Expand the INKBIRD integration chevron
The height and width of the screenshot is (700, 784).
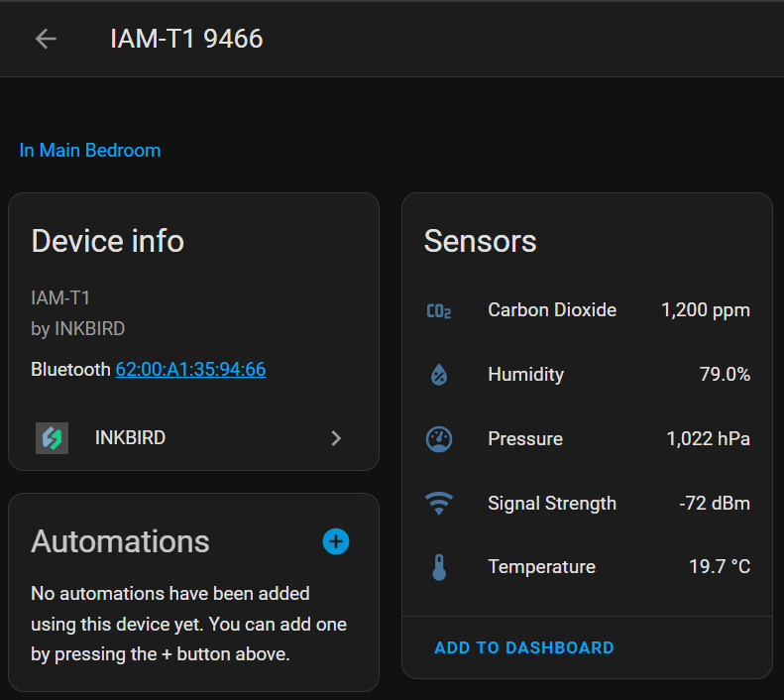[336, 438]
